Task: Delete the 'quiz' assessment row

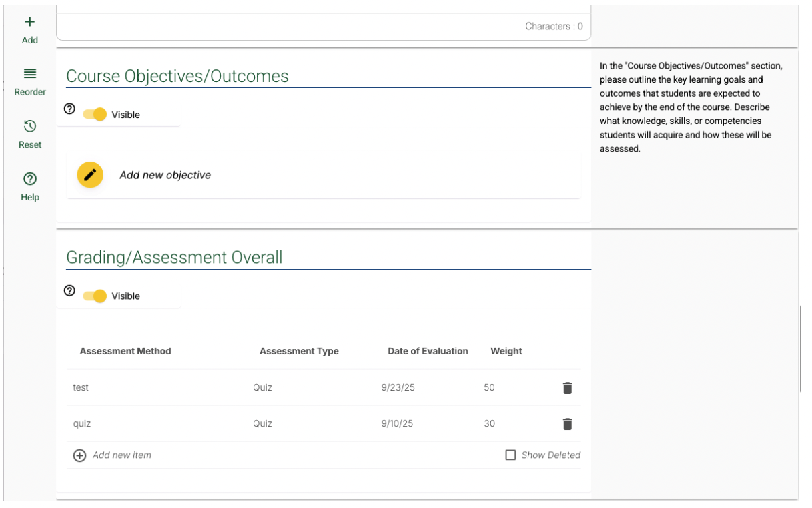Action: (567, 424)
